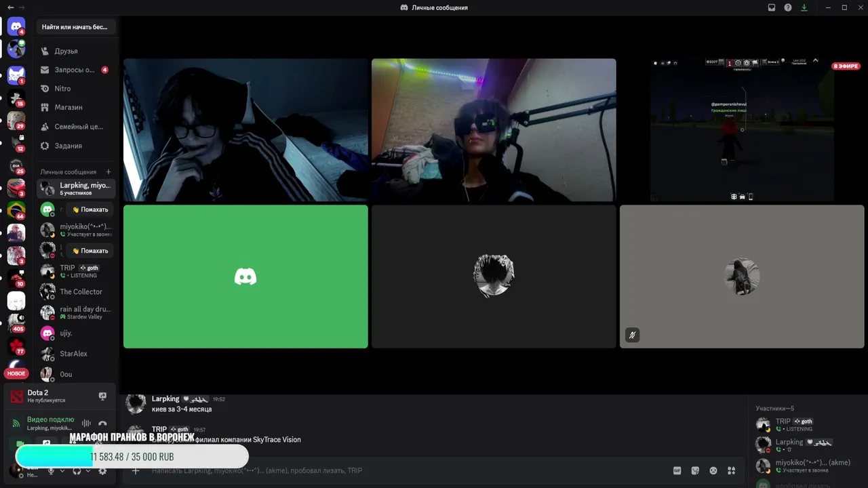Click the message input field for the group
The height and width of the screenshot is (488, 868).
click(407, 470)
